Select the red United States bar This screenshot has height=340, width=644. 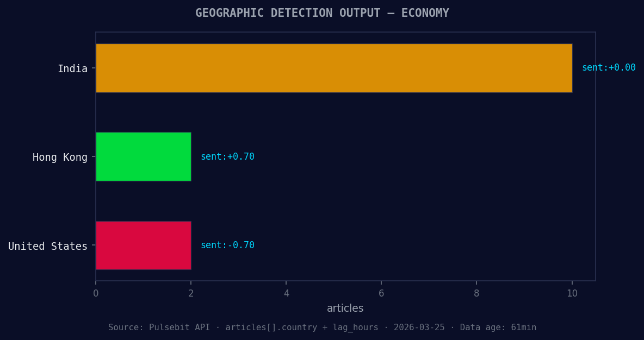pyautogui.click(x=143, y=245)
